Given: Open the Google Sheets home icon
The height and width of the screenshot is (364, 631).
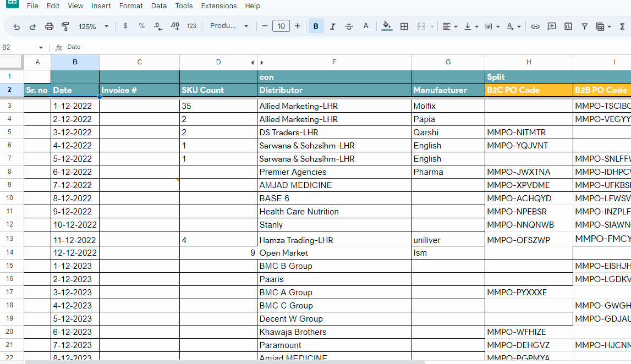Looking at the screenshot, I should point(13,4).
